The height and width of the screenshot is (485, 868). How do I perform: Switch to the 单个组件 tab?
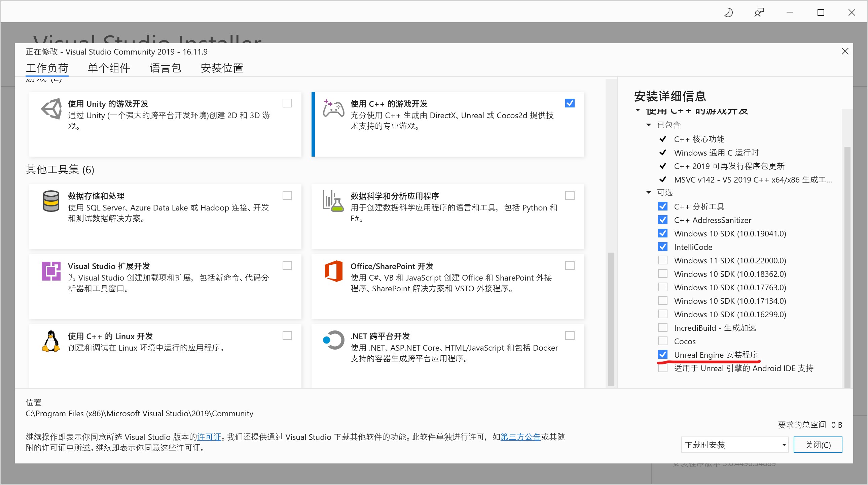click(109, 68)
